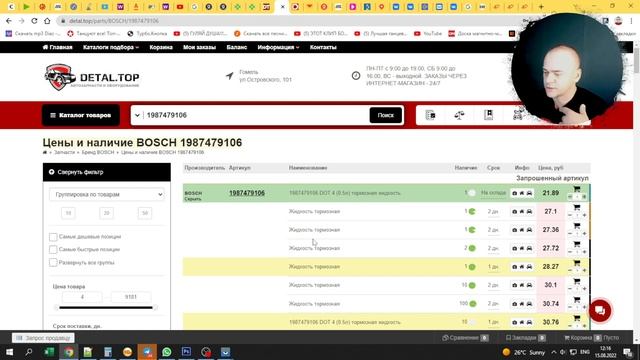Open Photoshop from the taskbar
This screenshot has width=640, height=360.
186,352
